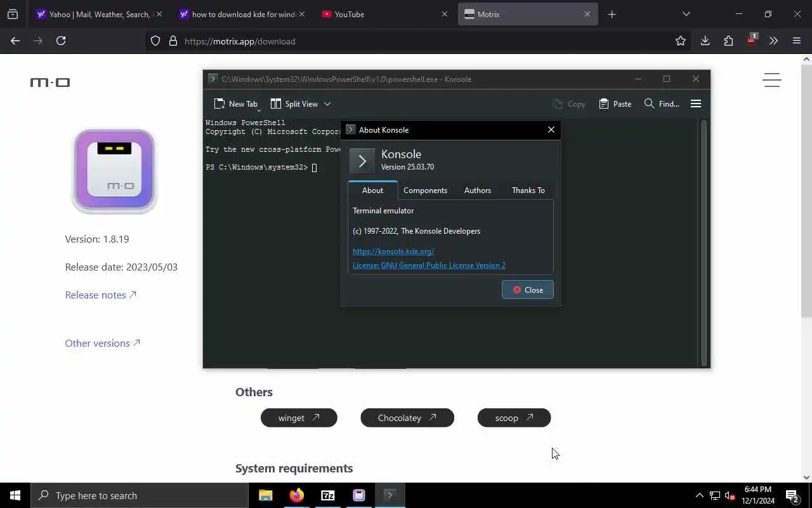Open the notification center icon
The image size is (812, 508).
[x=792, y=495]
